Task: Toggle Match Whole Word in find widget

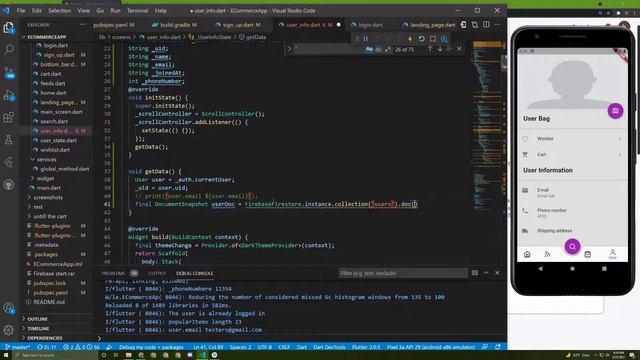Action: 378,49
